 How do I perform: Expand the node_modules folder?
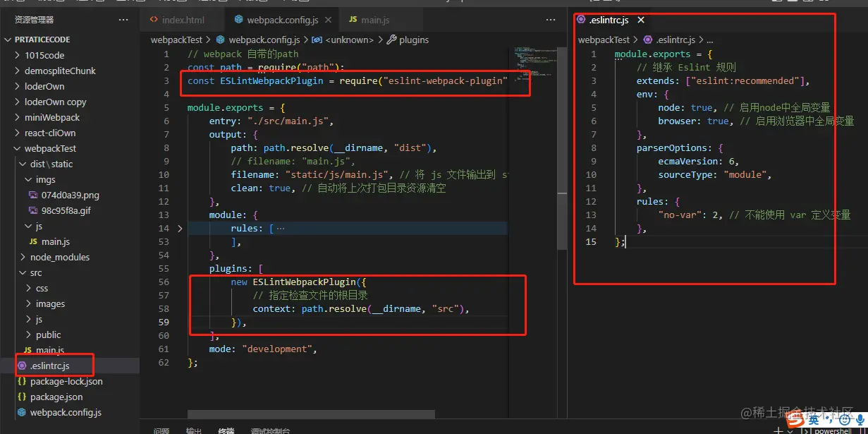click(x=70, y=257)
